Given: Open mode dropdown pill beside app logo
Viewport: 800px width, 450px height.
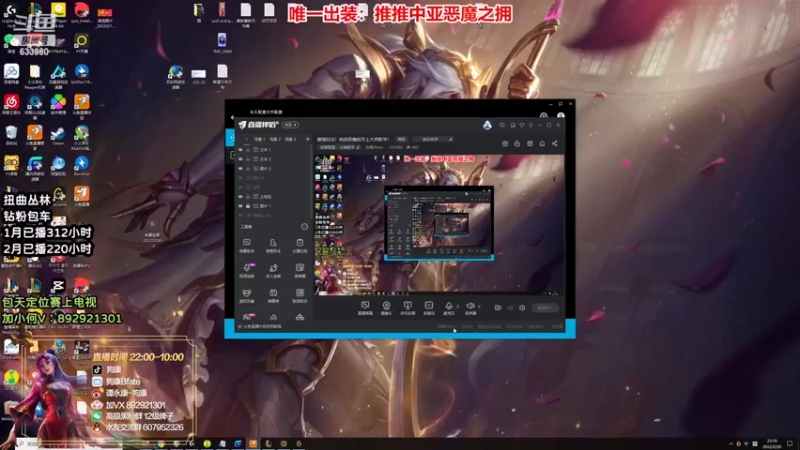Looking at the screenshot, I should tap(291, 125).
